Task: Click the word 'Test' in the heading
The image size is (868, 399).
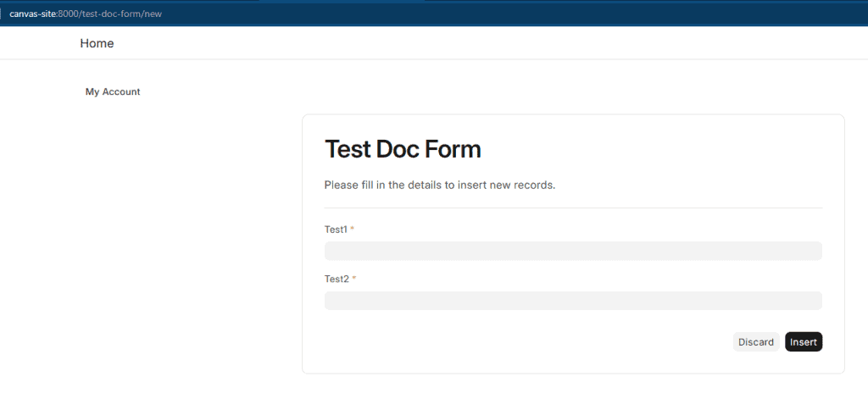Action: coord(348,149)
